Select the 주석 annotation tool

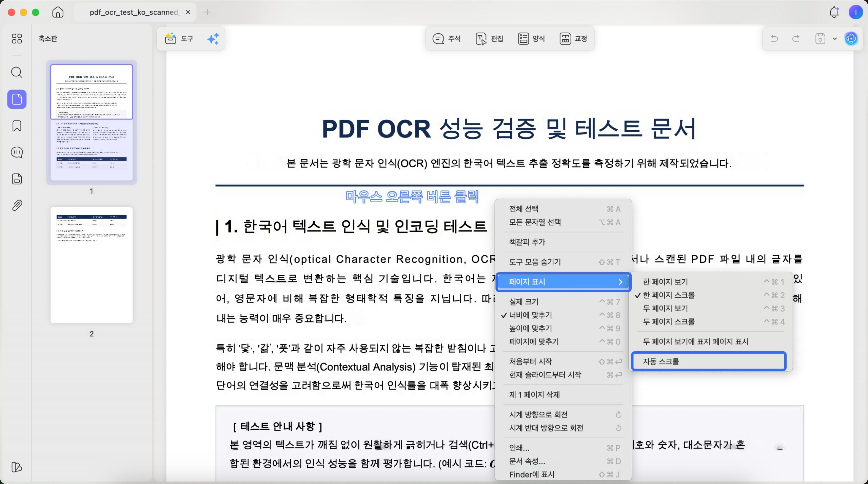[446, 39]
